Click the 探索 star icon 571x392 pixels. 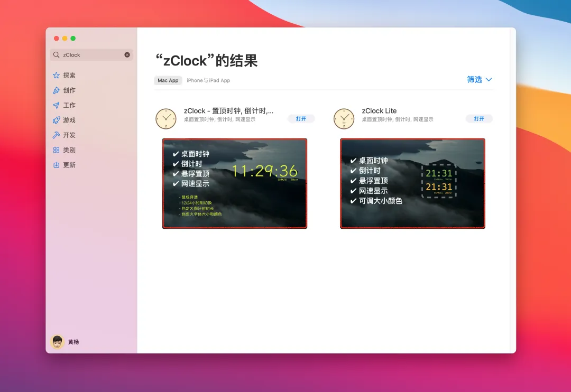coord(56,76)
